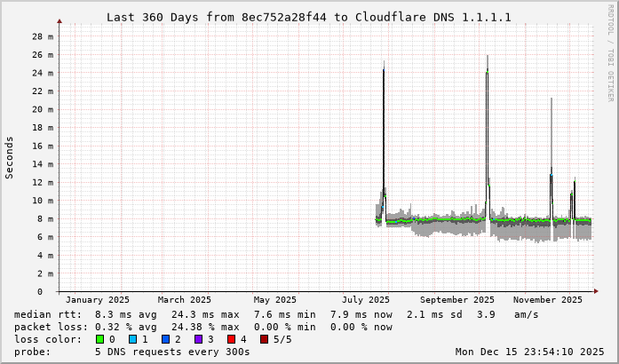Click the September 2025 axis label

[457, 300]
